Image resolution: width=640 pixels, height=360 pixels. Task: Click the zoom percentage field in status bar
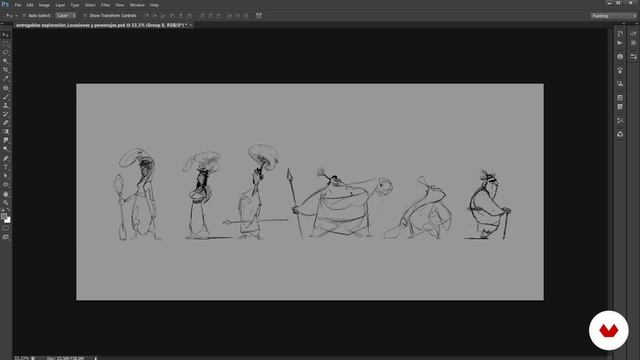21,358
